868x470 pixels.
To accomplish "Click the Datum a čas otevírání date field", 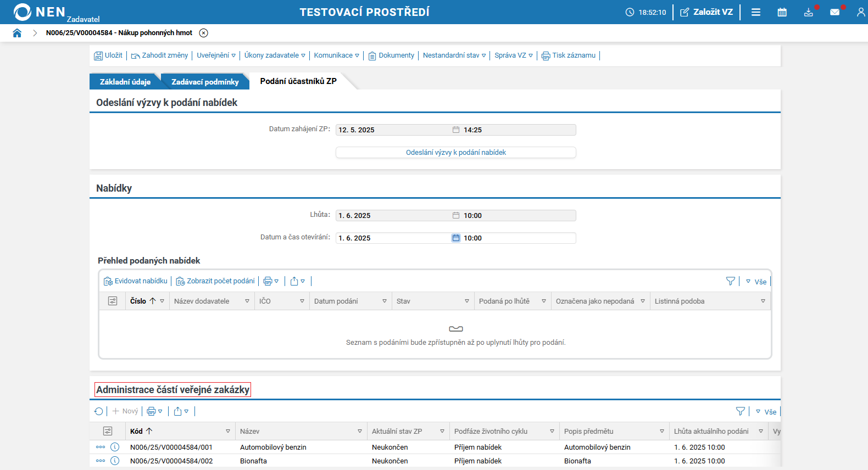I will (393, 238).
